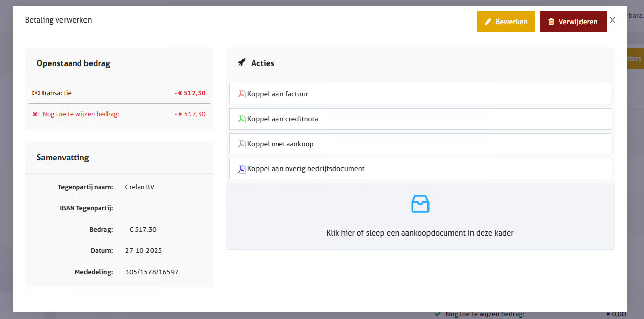Click the trash icon in Verwijderen button
This screenshot has height=319, width=644.
(551, 22)
